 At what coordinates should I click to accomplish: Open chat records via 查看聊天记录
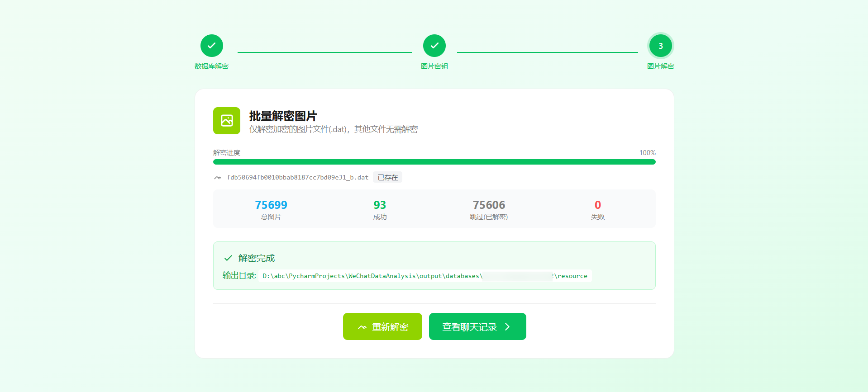469,326
